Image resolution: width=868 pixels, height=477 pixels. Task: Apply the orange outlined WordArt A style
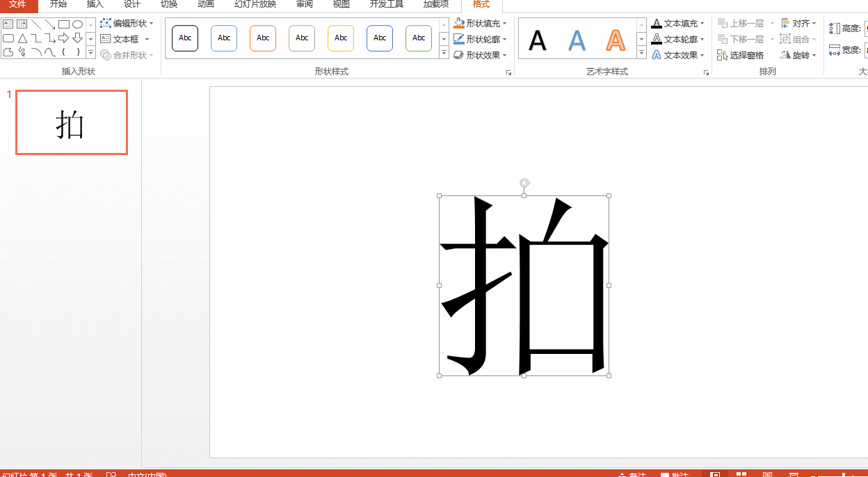(615, 40)
